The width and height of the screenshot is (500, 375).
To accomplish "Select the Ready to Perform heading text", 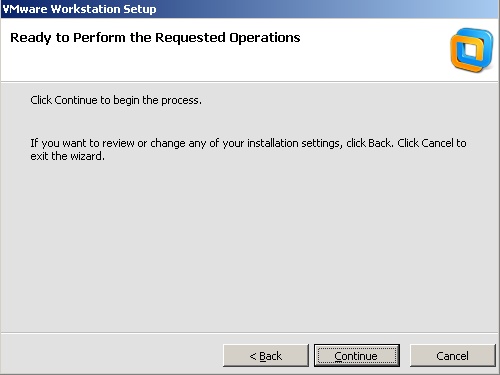I will pyautogui.click(x=155, y=38).
